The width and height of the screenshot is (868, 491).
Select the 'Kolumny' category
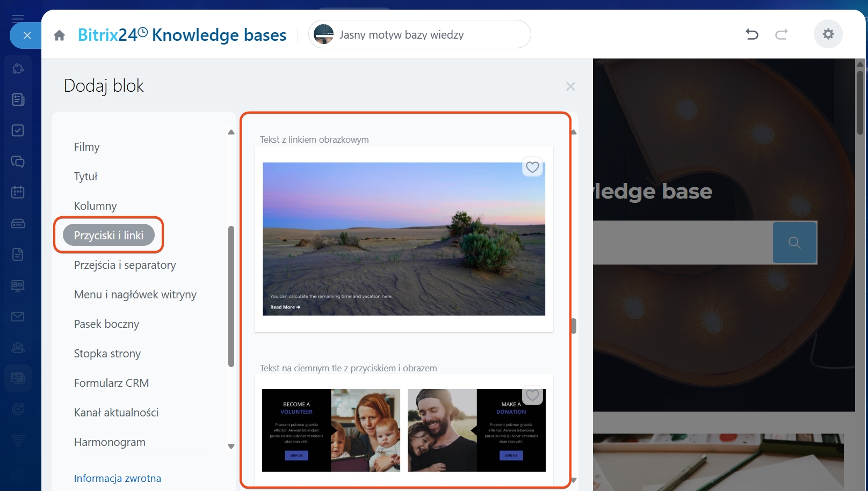95,206
